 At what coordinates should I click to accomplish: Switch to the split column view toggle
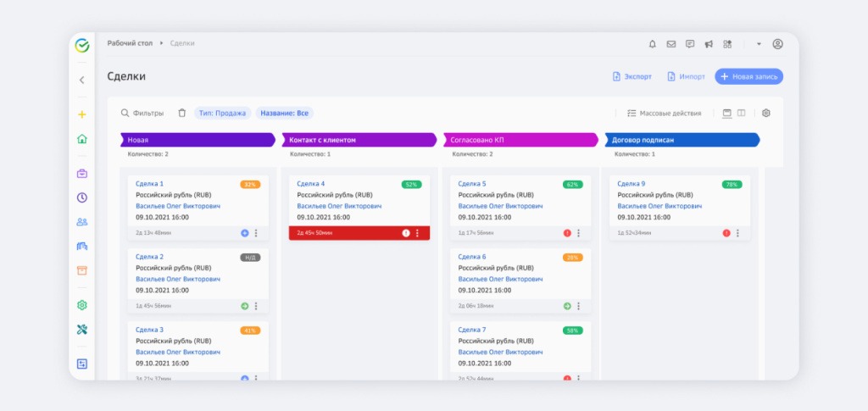(x=741, y=113)
